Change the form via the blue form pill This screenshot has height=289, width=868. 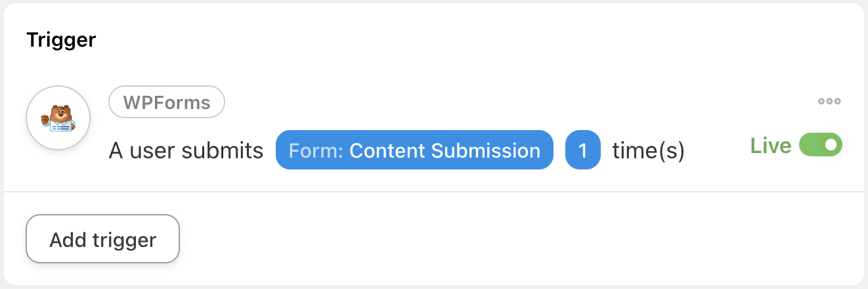tap(414, 150)
